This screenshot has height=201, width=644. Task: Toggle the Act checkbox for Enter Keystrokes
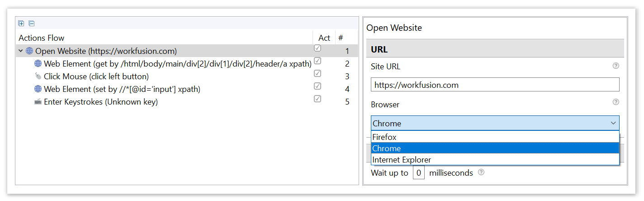[317, 99]
